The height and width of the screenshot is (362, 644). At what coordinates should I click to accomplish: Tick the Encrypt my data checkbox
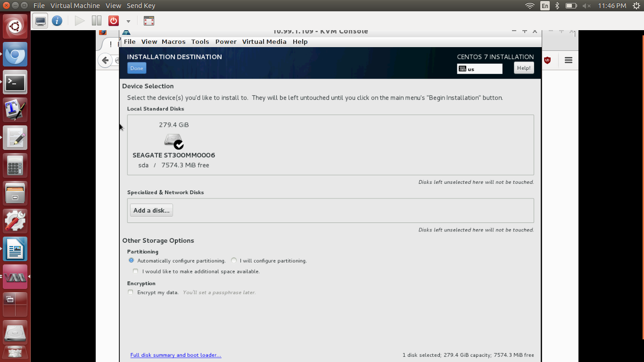click(131, 292)
